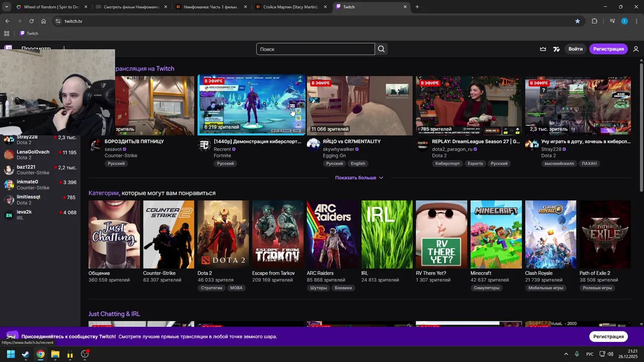Open Twitch bookmark in bookmarks bar
The width and height of the screenshot is (644, 362).
[29, 33]
